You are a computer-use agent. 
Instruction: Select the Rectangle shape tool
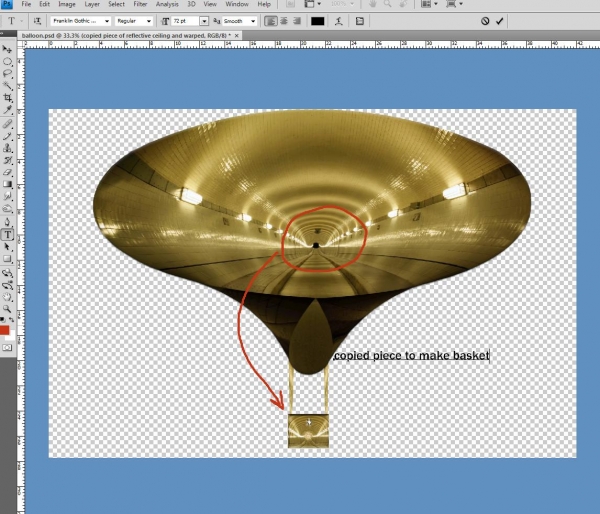tap(7, 259)
